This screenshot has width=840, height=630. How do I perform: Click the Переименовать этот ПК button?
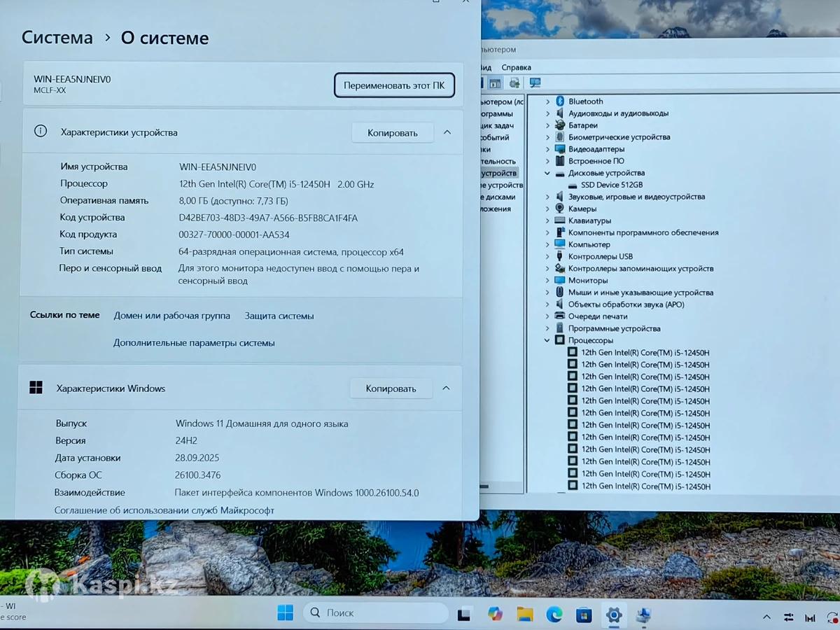coord(394,85)
